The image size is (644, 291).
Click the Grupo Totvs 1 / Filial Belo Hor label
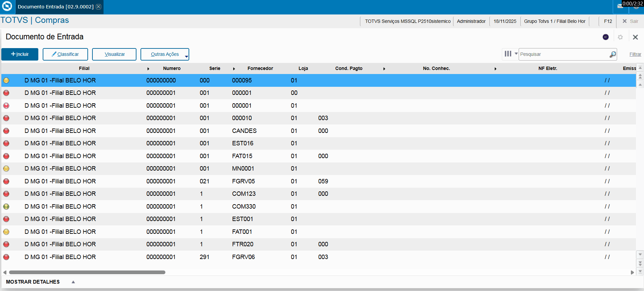click(555, 21)
